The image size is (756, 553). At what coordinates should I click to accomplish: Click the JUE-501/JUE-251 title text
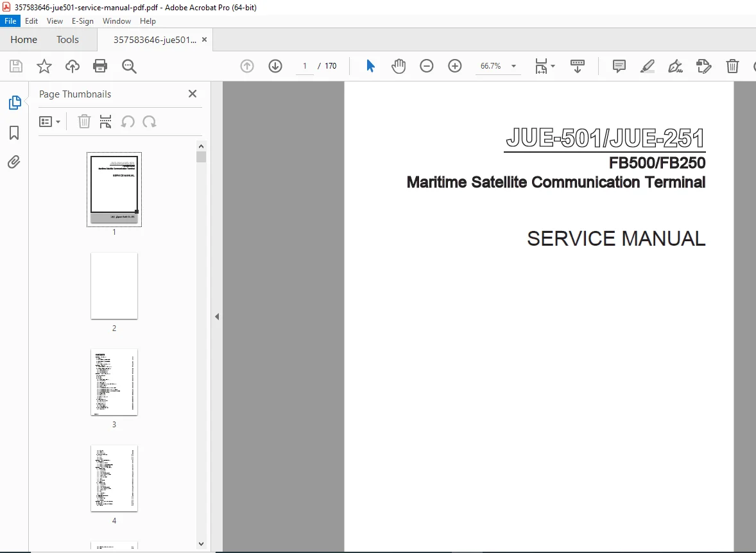pyautogui.click(x=605, y=139)
